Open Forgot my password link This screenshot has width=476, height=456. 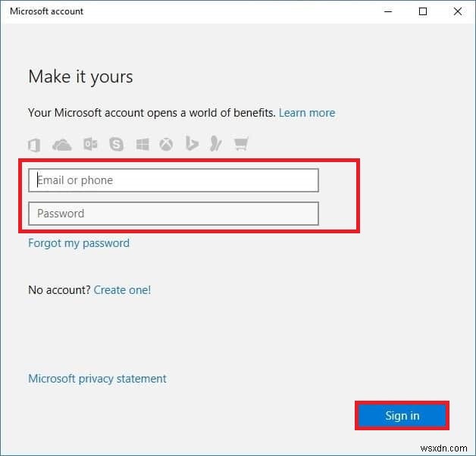click(x=79, y=243)
